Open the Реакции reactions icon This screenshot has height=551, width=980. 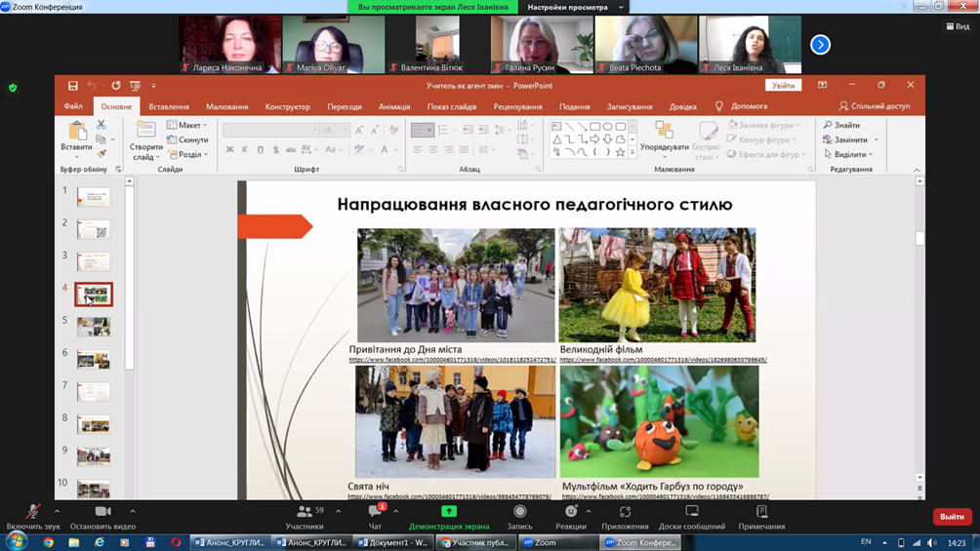[571, 512]
